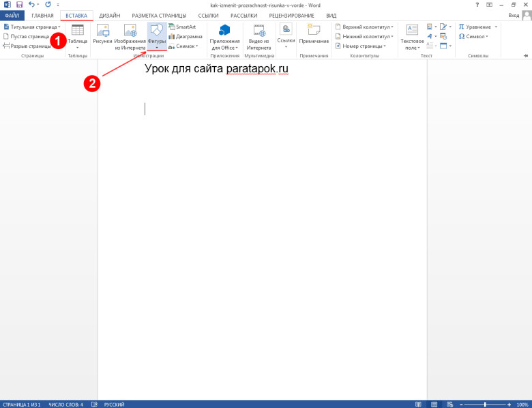Insert a SmartArt graphic

coord(182,27)
